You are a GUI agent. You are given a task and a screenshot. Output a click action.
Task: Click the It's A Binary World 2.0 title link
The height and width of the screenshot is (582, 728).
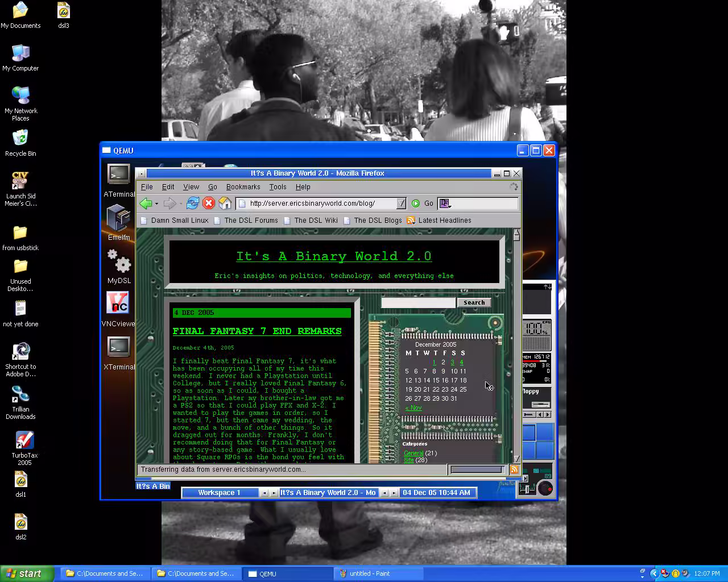point(334,256)
